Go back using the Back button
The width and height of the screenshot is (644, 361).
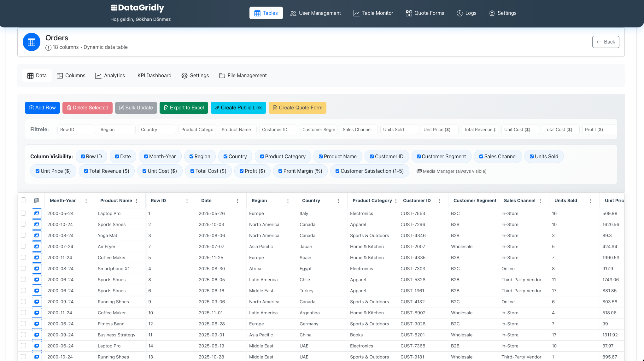[x=606, y=42]
